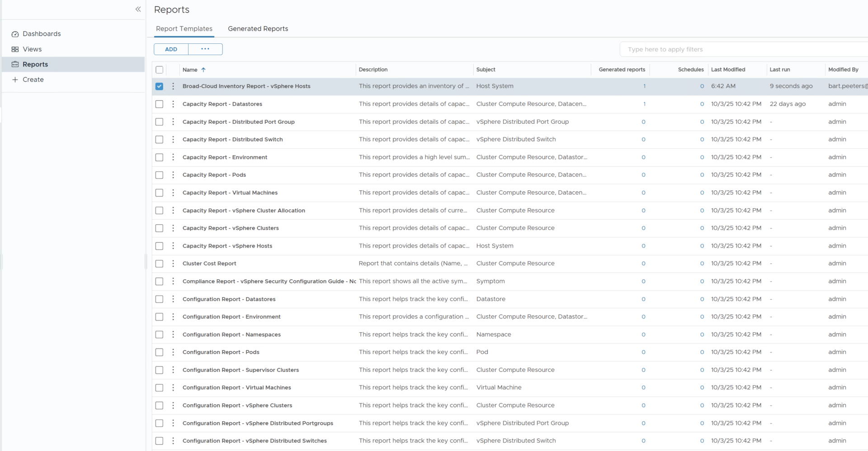The height and width of the screenshot is (451, 868).
Task: Check the Capacity Report - Distributed Switch checkbox
Action: pos(159,140)
